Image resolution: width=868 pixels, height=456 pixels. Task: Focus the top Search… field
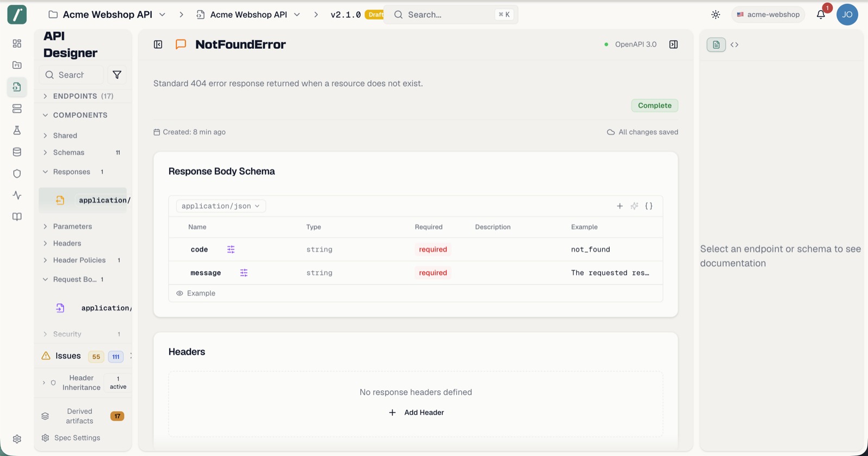pos(451,15)
